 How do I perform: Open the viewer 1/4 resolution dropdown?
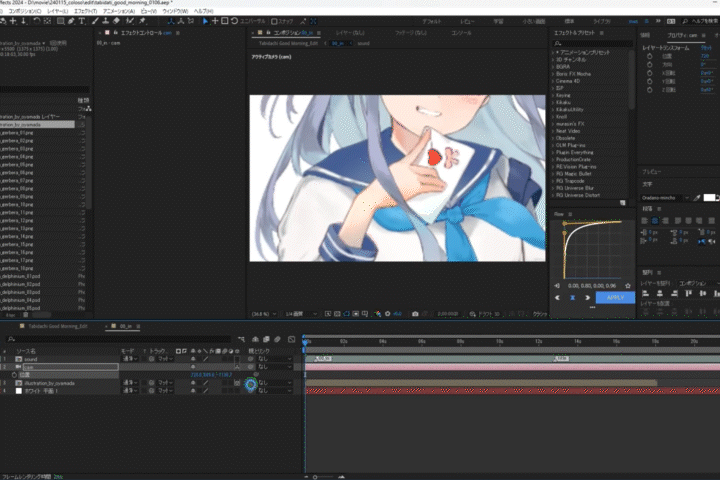[x=300, y=314]
